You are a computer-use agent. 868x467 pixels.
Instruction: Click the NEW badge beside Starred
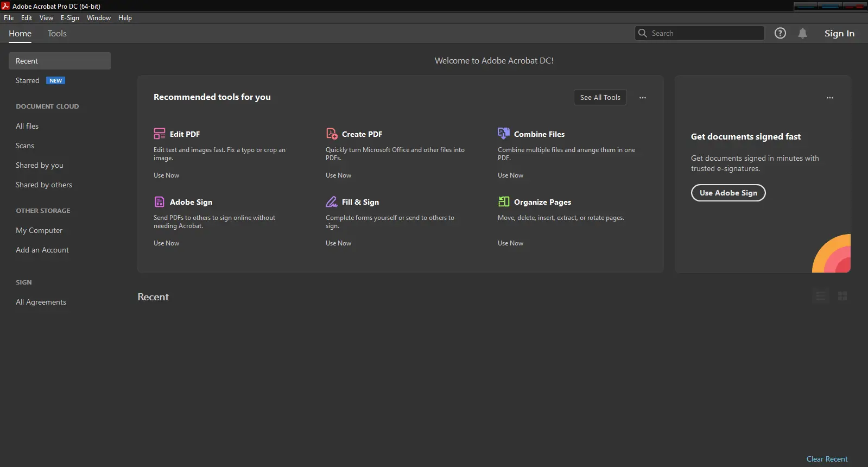55,80
